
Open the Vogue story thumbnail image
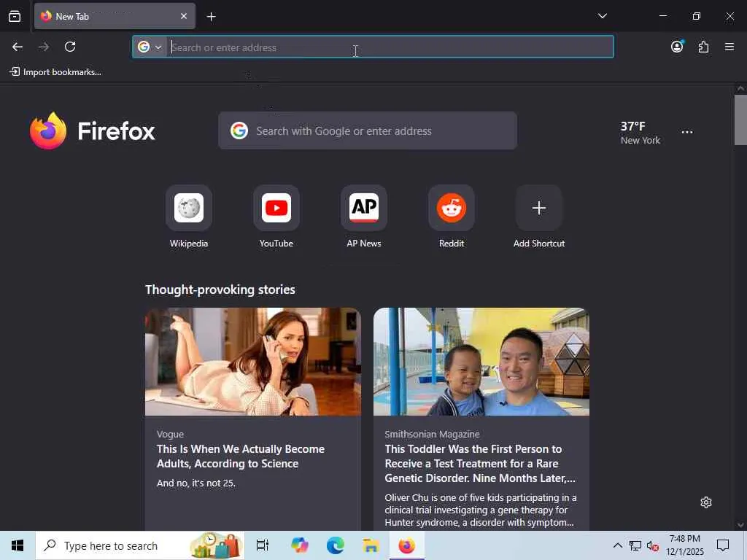coord(253,362)
